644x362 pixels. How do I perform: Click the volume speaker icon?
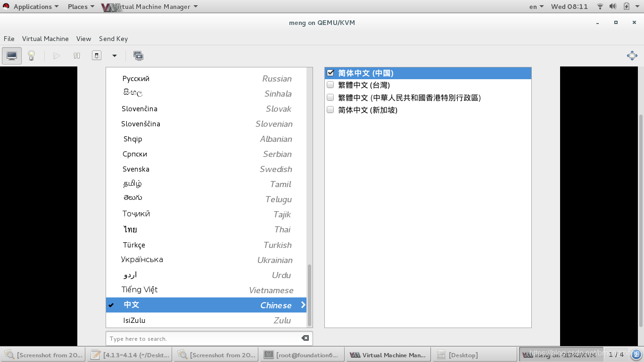[613, 7]
